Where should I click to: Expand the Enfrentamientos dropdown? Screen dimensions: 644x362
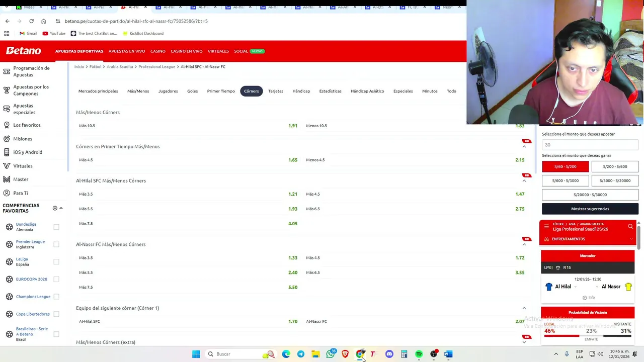point(630,239)
